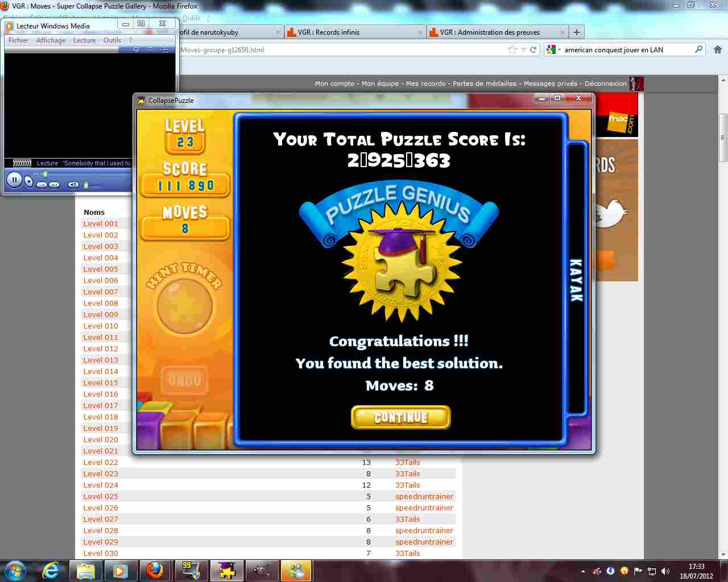728x582 pixels.
Task: Click the search field with american conquest
Action: (x=626, y=50)
